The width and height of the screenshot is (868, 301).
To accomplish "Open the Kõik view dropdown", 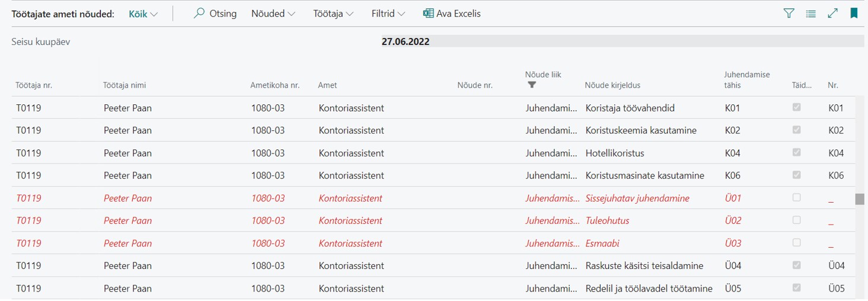I will tap(143, 14).
